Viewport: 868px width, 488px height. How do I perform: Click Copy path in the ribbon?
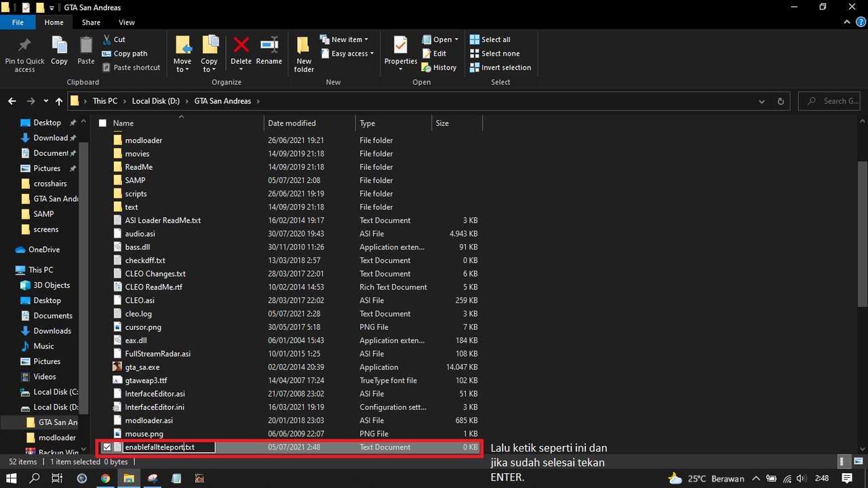click(125, 54)
